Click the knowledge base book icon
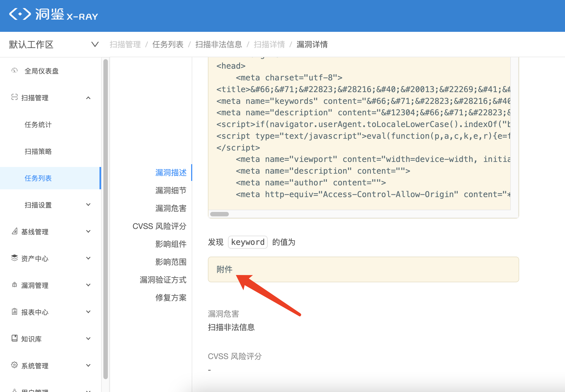 point(15,338)
